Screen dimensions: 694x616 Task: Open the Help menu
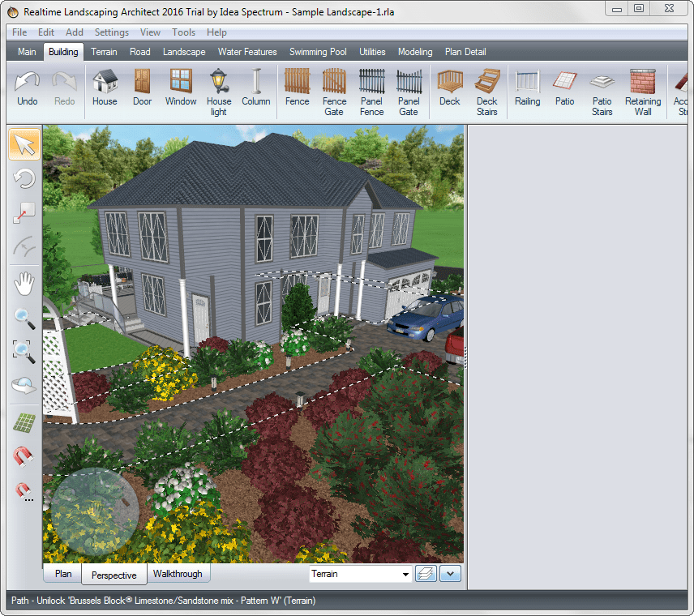pos(217,32)
